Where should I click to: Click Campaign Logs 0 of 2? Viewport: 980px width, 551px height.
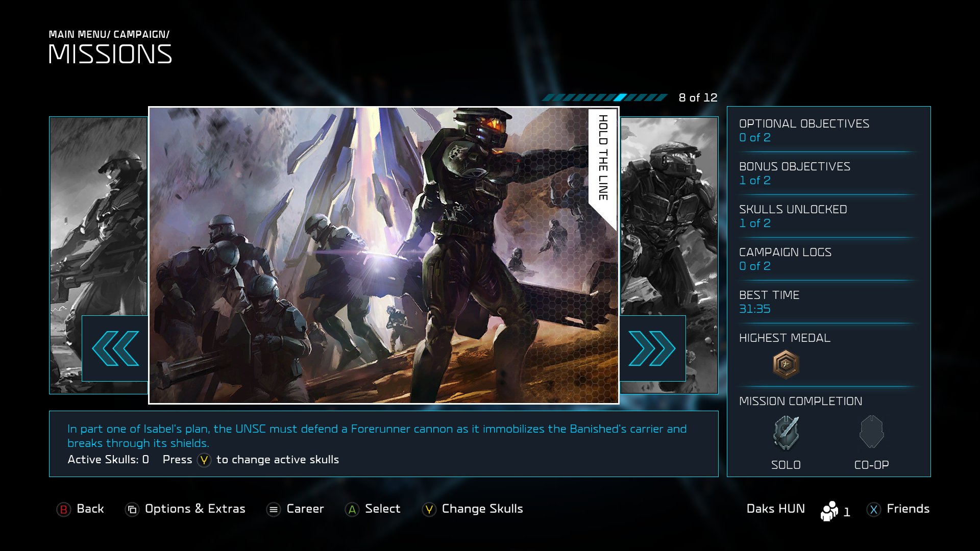point(785,259)
